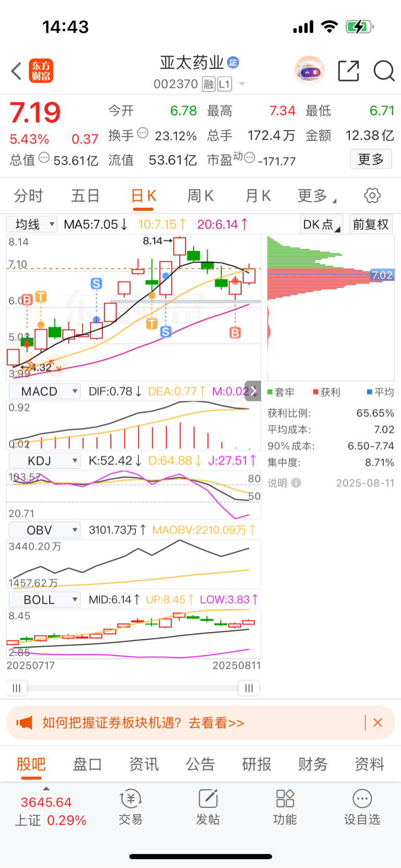The width and height of the screenshot is (401, 868).
Task: Tap the verified badge beside 亚太药业
Action: (x=233, y=63)
